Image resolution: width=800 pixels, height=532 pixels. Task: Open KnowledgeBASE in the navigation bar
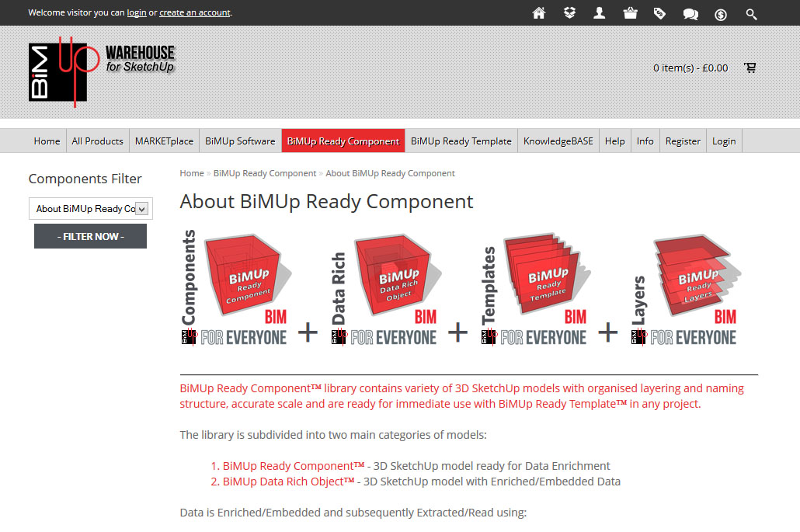pyautogui.click(x=558, y=141)
